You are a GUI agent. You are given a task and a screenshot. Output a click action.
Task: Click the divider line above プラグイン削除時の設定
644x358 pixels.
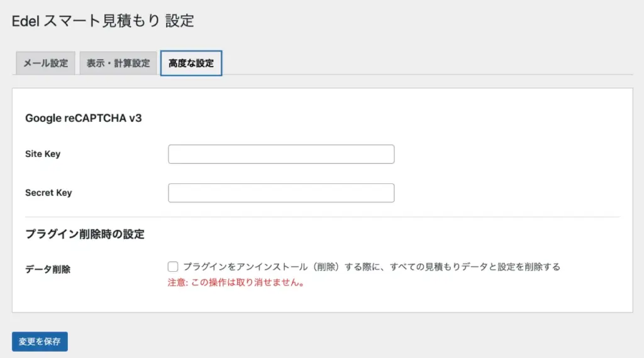[322, 217]
